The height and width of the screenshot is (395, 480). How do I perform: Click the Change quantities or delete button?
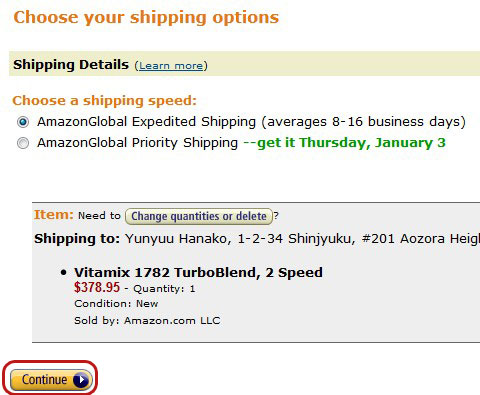pyautogui.click(x=199, y=216)
